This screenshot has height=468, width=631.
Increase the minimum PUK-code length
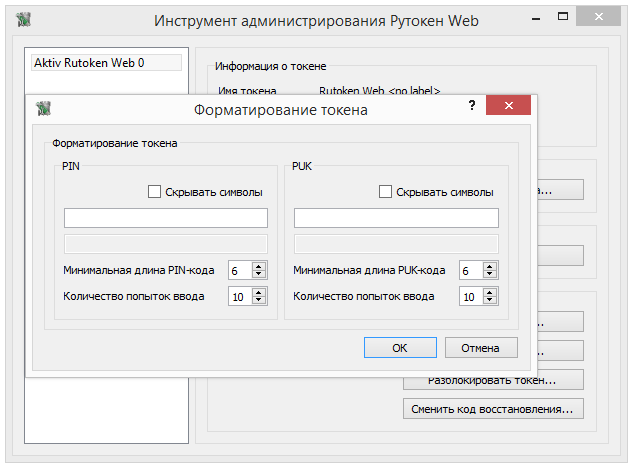point(490,266)
